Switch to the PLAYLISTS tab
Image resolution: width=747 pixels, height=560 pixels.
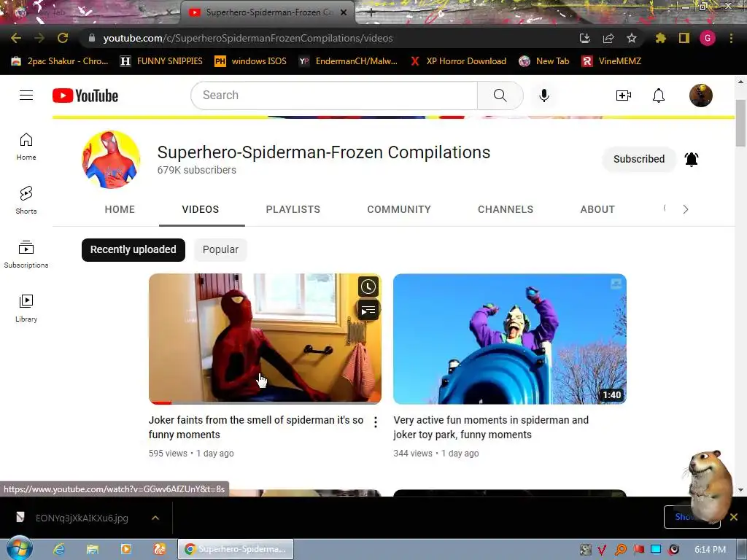click(x=293, y=209)
